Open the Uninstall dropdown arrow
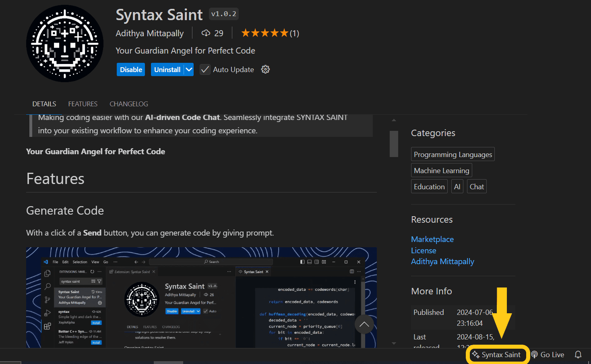The image size is (591, 364). coord(189,70)
